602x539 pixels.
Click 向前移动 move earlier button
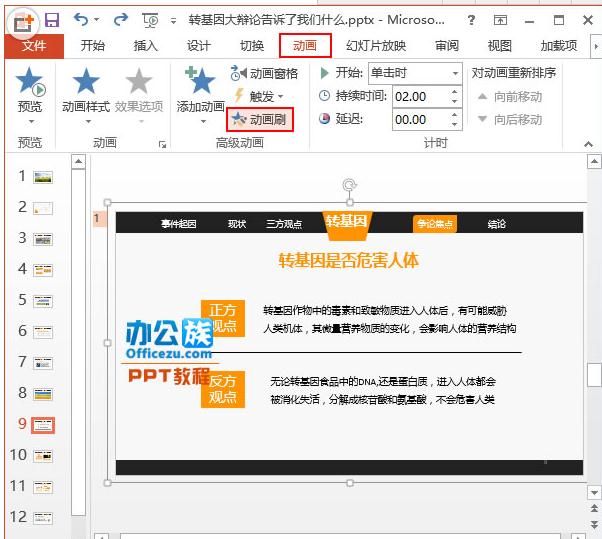pos(510,97)
